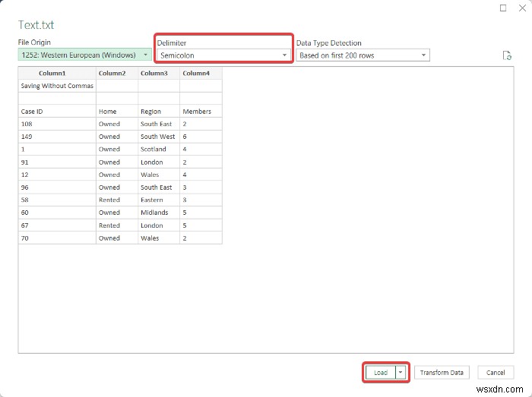The image size is (532, 397).
Task: Close the Text.txt dialog window
Action: [523, 8]
